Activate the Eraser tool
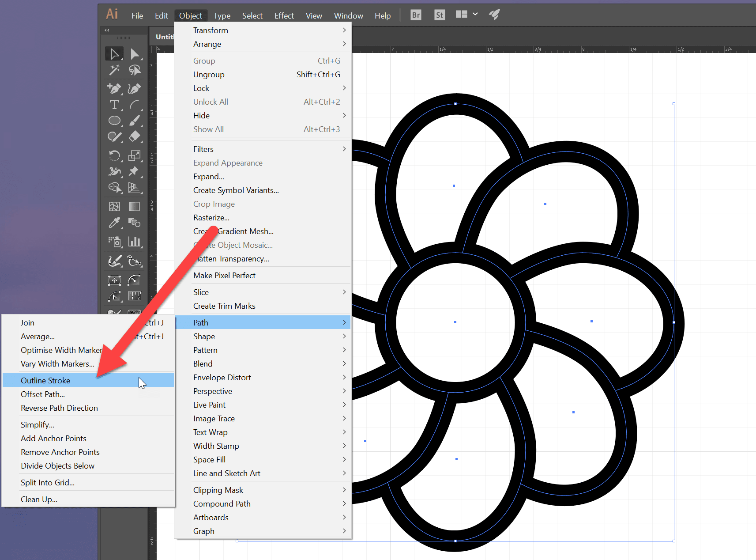This screenshot has height=560, width=756. [x=135, y=136]
